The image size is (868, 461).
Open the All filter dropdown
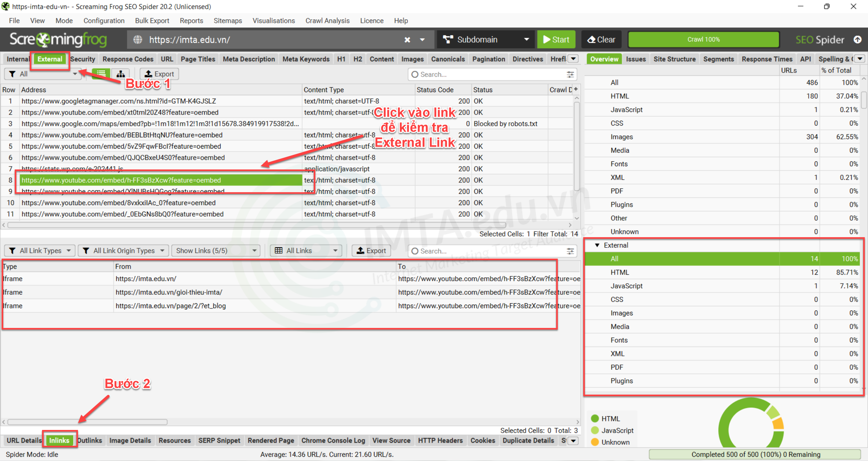point(43,74)
